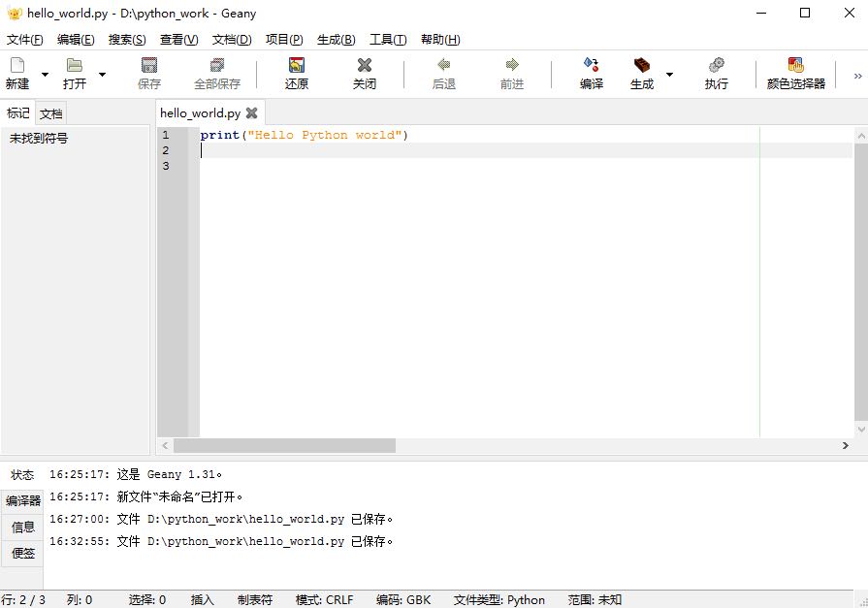Click the vertical scrollbar up arrow
Image resolution: width=868 pixels, height=608 pixels.
(861, 135)
